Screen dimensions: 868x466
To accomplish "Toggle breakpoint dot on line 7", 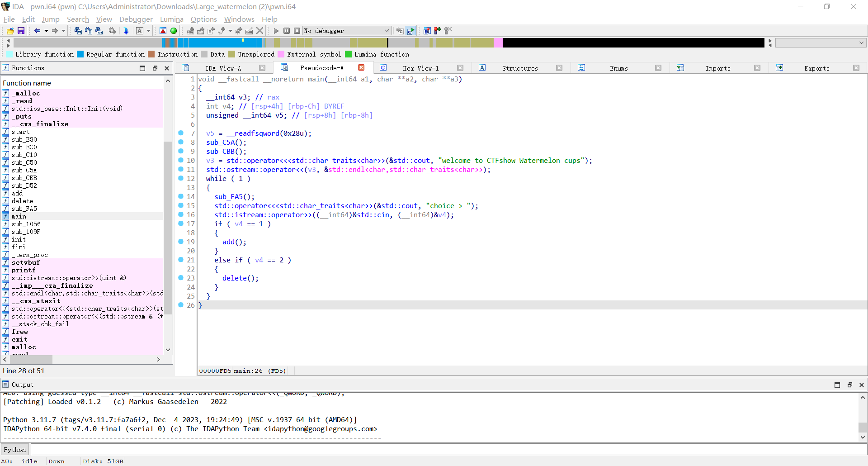I will point(181,133).
